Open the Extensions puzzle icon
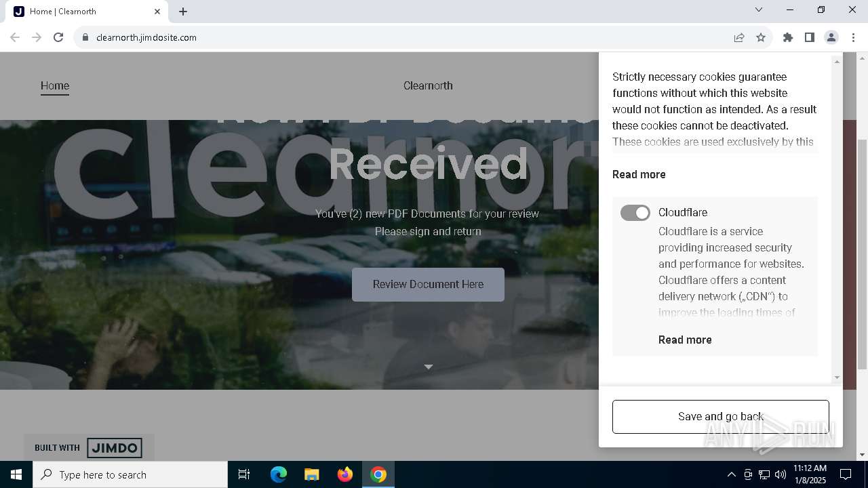The height and width of the screenshot is (488, 868). coord(788,37)
